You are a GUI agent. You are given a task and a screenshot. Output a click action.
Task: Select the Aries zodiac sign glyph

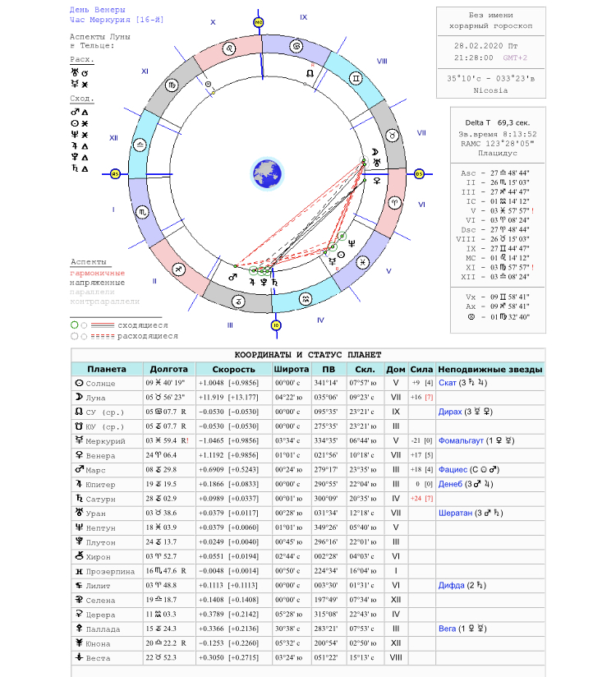click(x=394, y=203)
